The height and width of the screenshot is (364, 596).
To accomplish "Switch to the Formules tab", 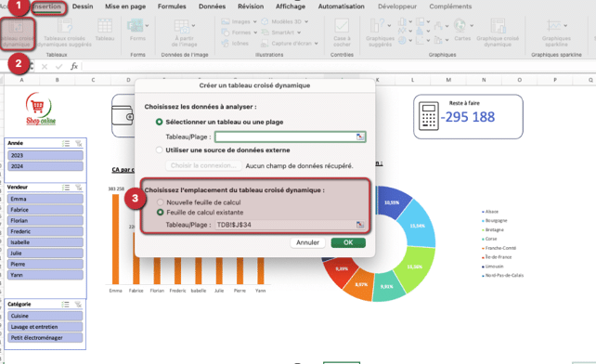I will 172,6.
